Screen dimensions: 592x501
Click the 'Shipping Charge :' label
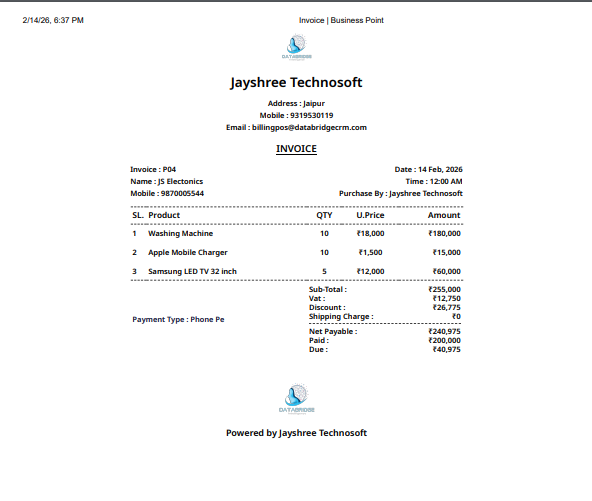[341, 317]
